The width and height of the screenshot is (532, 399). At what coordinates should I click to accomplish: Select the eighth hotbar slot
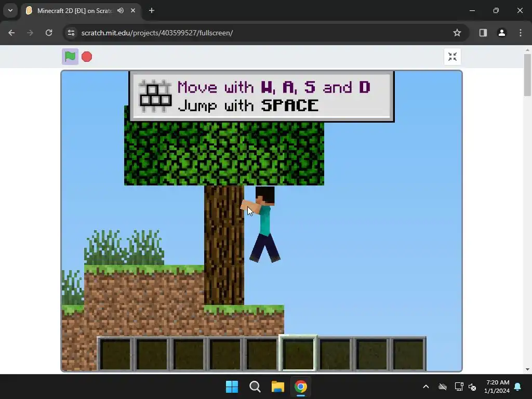tap(372, 354)
